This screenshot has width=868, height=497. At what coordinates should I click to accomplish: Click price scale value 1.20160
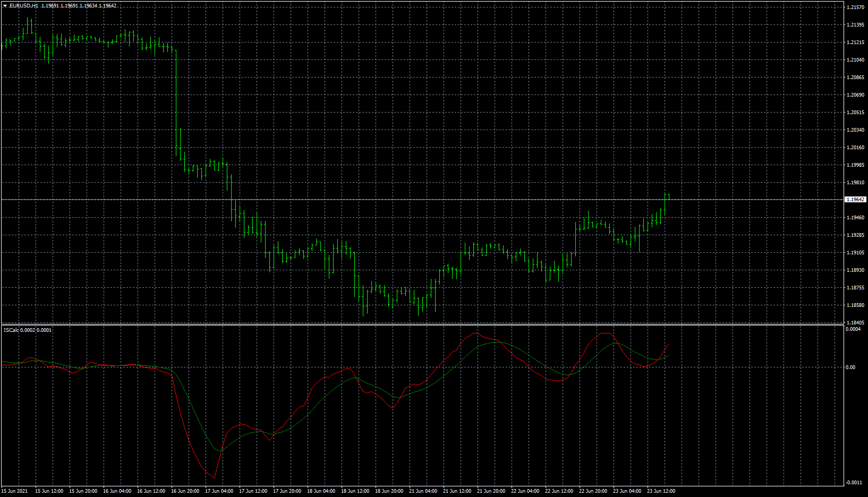click(855, 148)
